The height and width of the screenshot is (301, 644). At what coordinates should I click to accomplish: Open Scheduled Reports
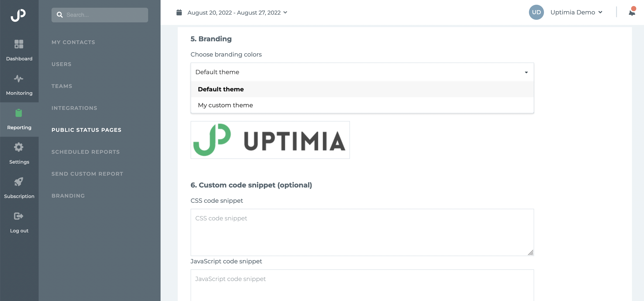coord(85,152)
